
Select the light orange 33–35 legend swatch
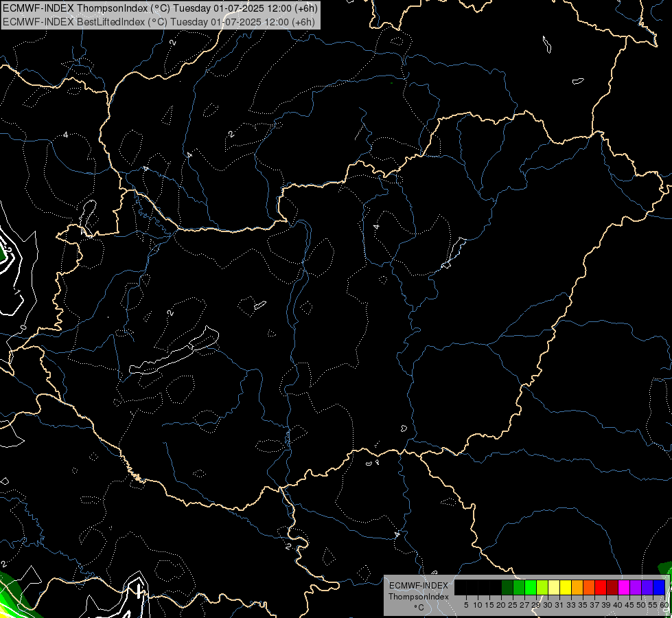pos(577,588)
